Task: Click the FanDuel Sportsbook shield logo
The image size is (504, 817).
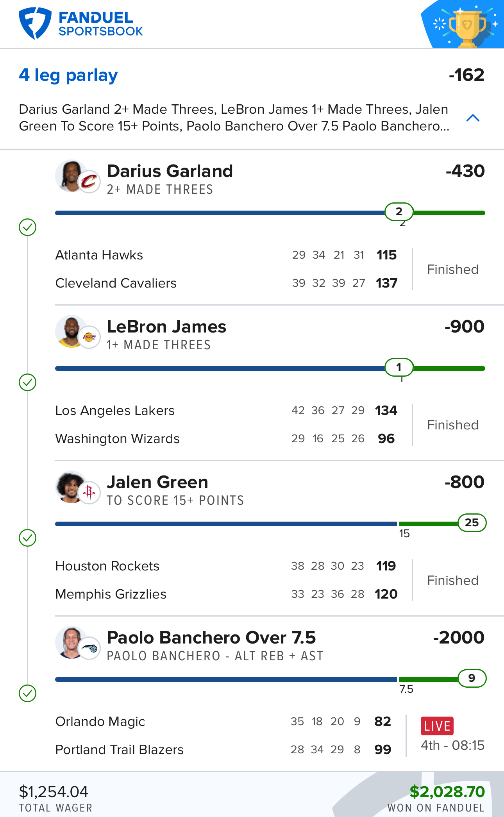Action: pos(35,23)
